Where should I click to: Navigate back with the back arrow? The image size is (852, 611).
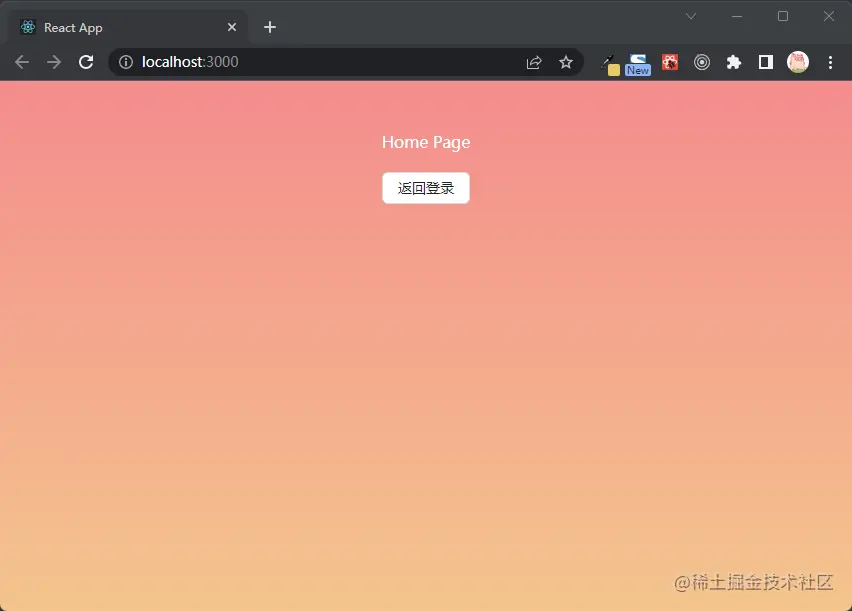coord(21,61)
